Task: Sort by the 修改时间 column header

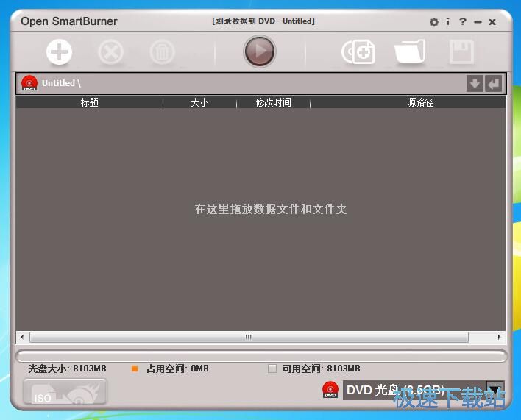Action: [274, 102]
